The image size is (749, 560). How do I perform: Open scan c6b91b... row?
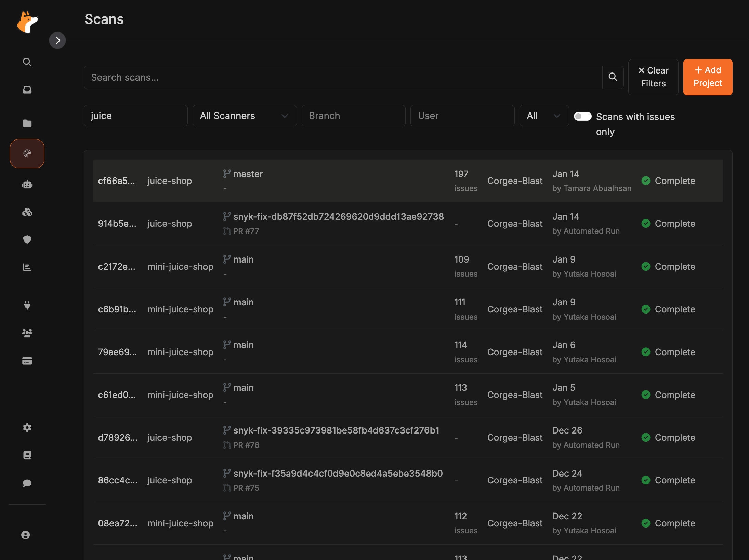point(408,309)
